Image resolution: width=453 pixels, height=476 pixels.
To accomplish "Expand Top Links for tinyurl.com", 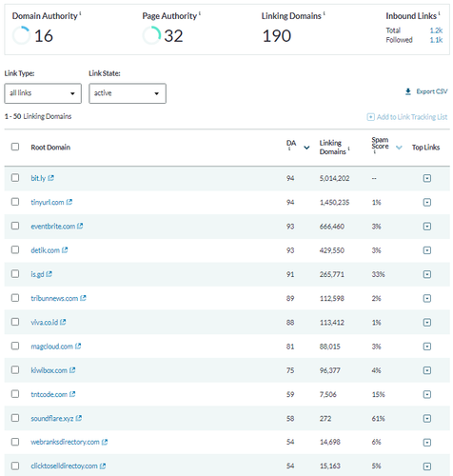I will [x=427, y=202].
